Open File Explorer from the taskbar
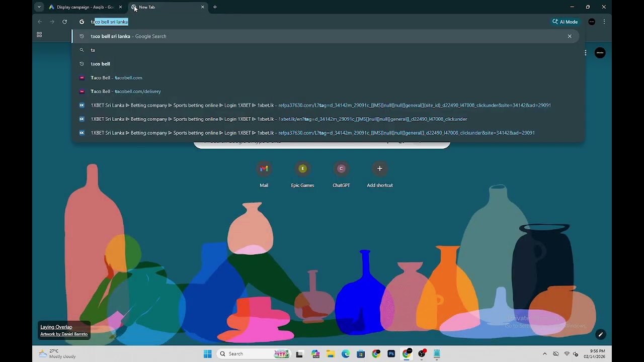The image size is (644, 362). click(331, 354)
